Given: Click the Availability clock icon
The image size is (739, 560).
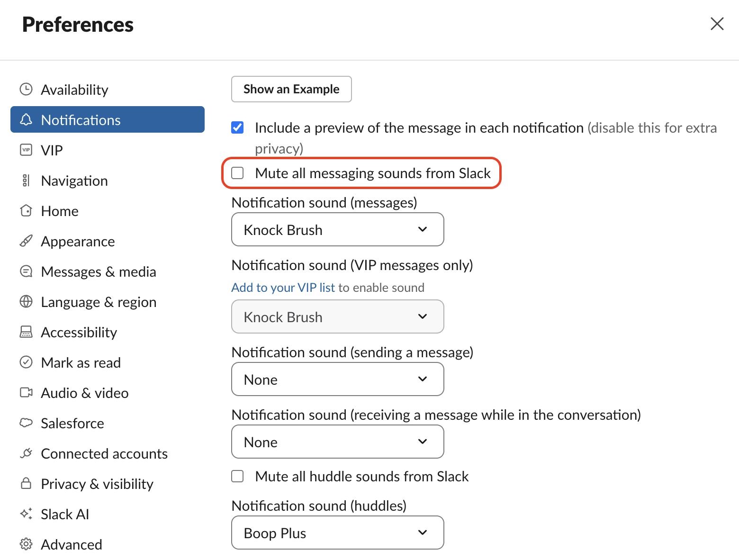Looking at the screenshot, I should (26, 89).
